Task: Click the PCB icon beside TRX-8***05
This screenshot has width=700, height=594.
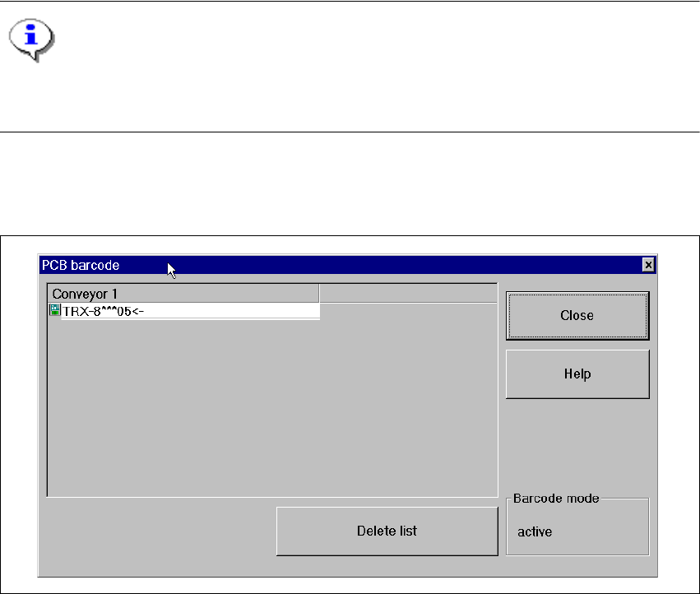Action: (54, 310)
